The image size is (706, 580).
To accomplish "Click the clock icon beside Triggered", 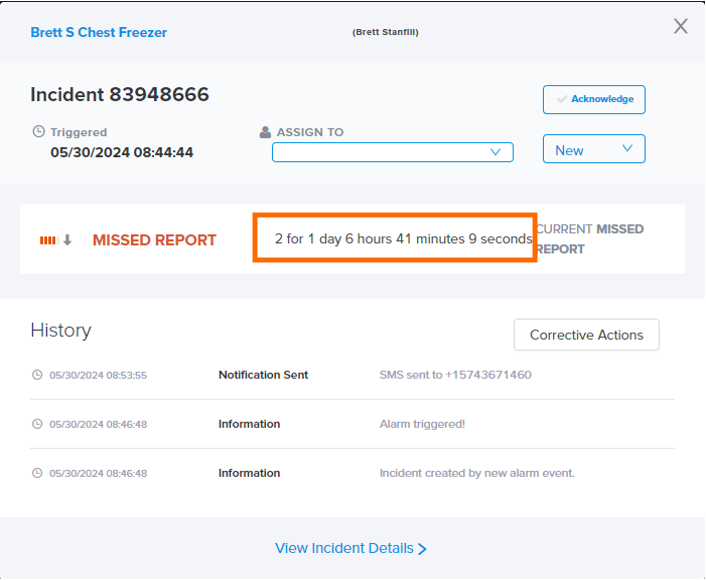I will [x=39, y=131].
